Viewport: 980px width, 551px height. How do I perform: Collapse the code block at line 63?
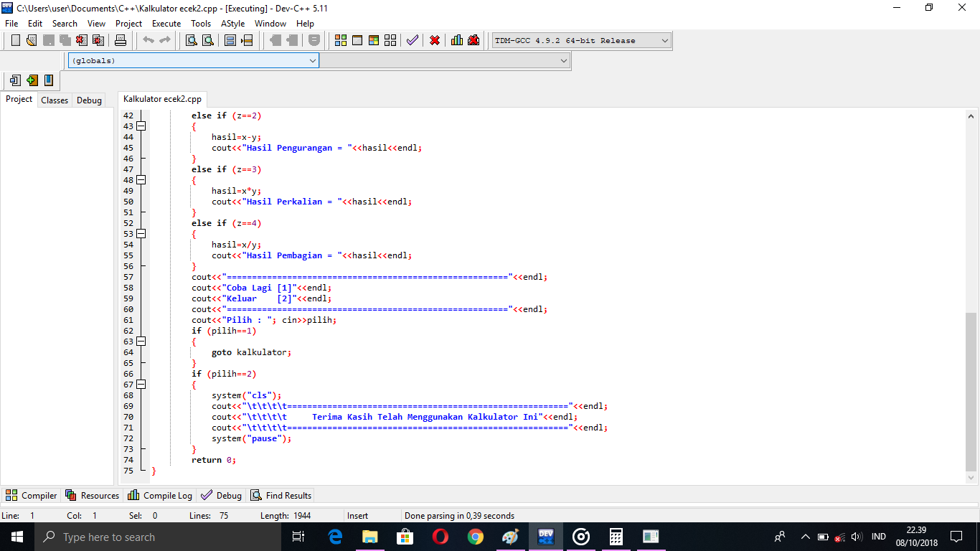pos(141,342)
